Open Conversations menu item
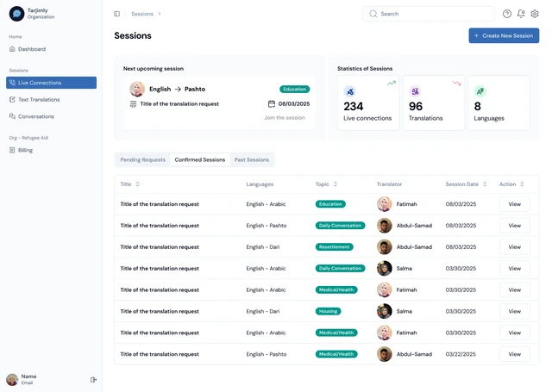Viewport: 552px width, 392px height. 52,116
